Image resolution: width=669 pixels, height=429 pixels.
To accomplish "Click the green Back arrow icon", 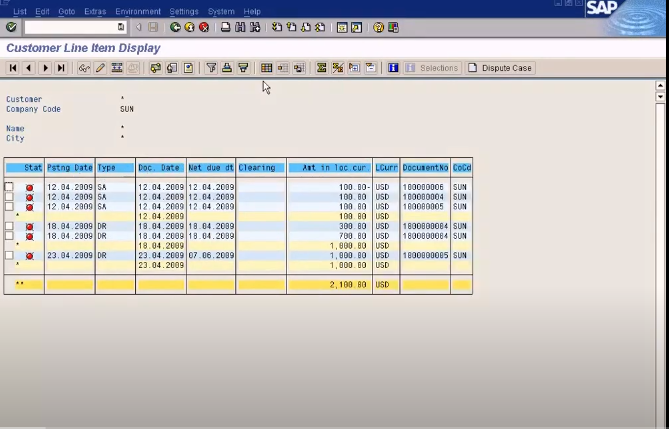I will pos(175,27).
